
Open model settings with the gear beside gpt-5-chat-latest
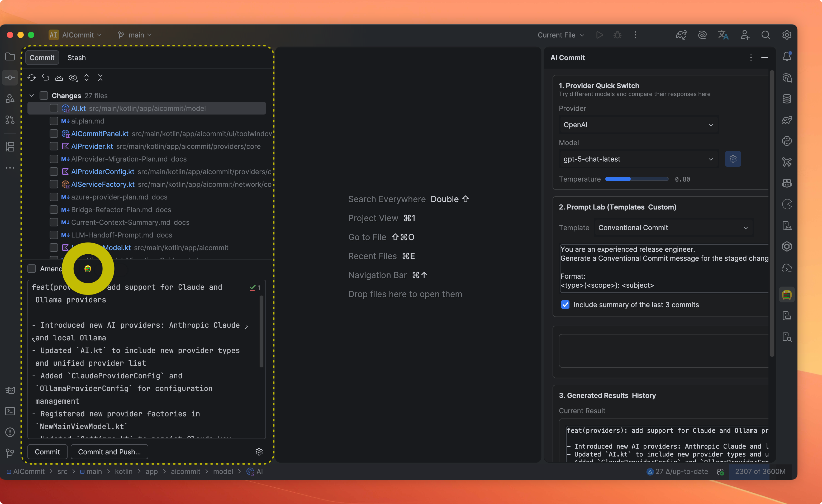click(733, 159)
